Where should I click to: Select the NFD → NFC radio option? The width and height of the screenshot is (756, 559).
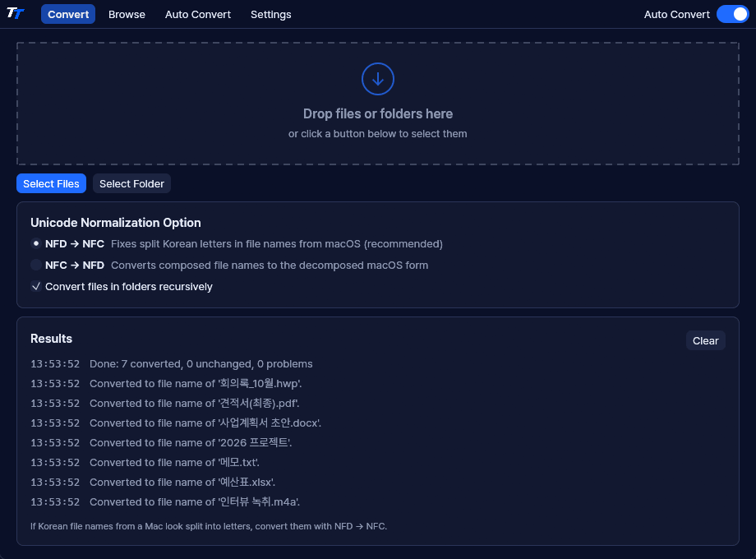coord(35,243)
